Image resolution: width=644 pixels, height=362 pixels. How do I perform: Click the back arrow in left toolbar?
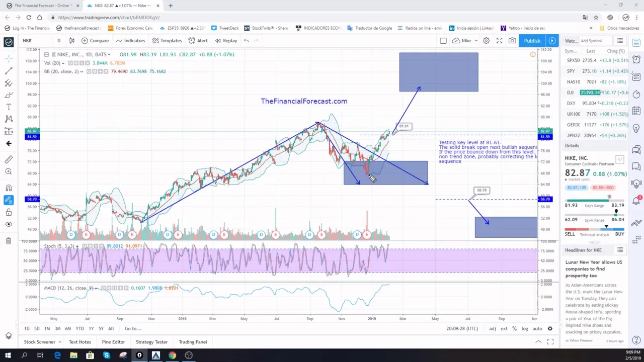(x=9, y=143)
